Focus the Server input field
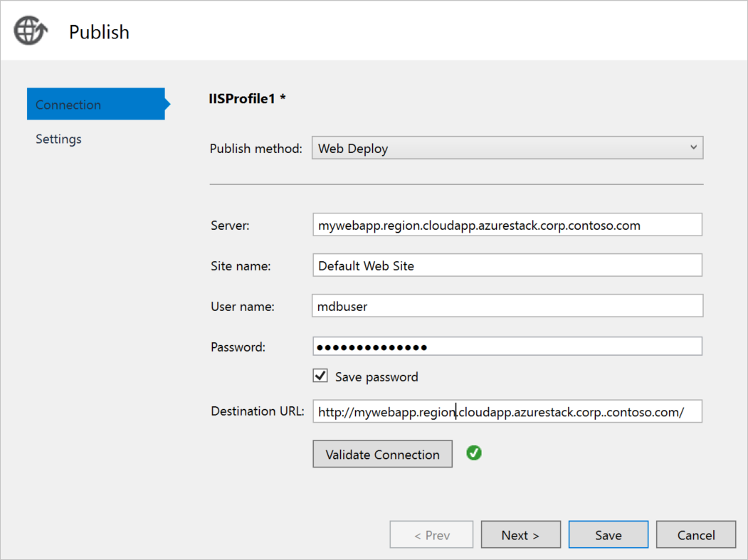The width and height of the screenshot is (748, 560). (x=507, y=225)
